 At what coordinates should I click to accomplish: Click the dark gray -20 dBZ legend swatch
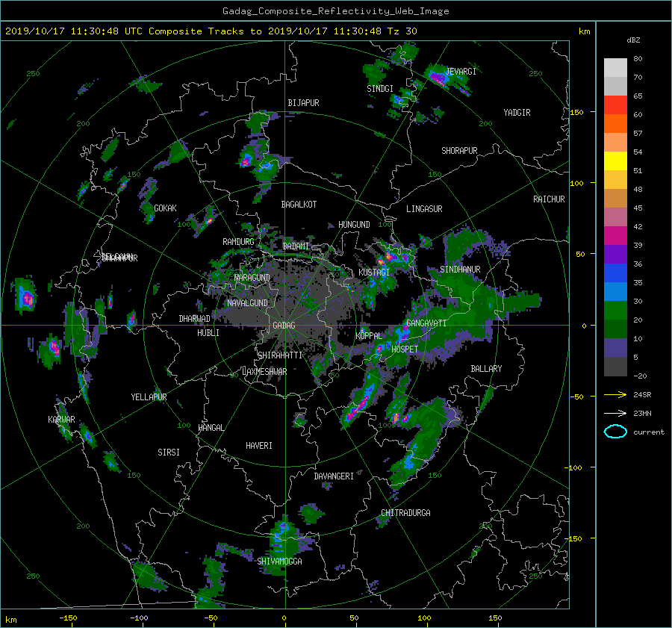click(x=615, y=367)
